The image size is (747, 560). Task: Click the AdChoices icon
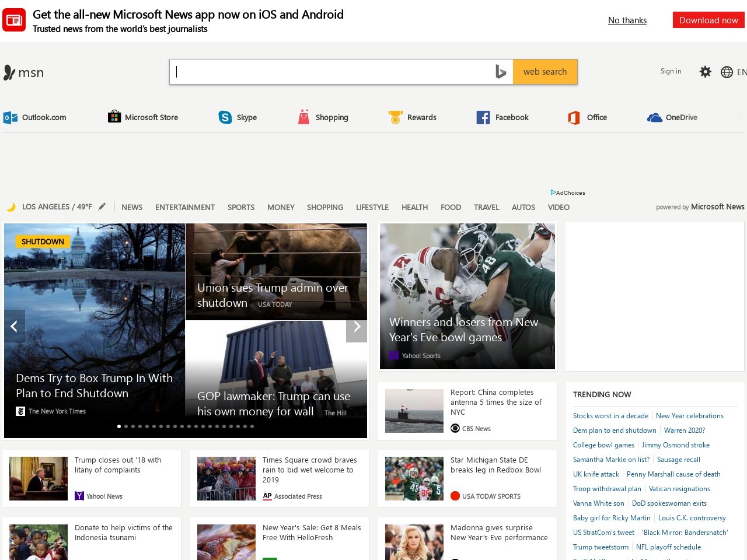[553, 192]
